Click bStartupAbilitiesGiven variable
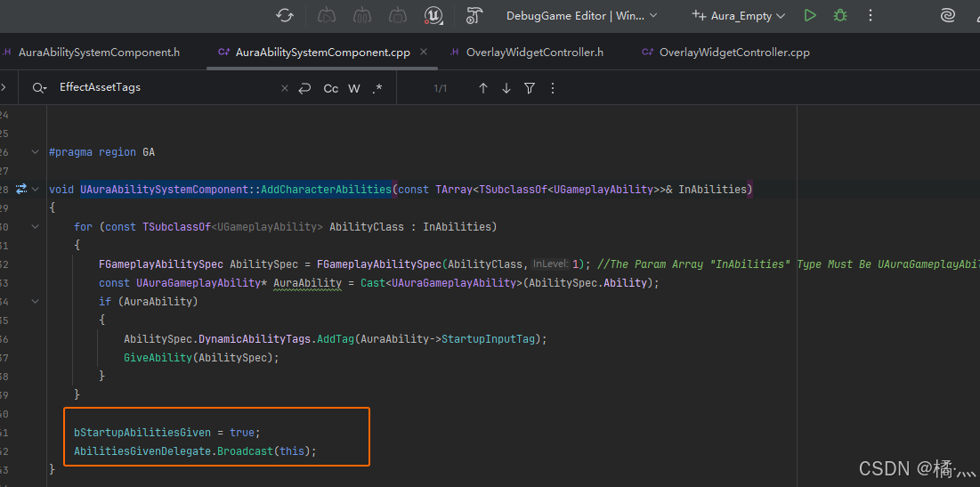 click(x=142, y=433)
